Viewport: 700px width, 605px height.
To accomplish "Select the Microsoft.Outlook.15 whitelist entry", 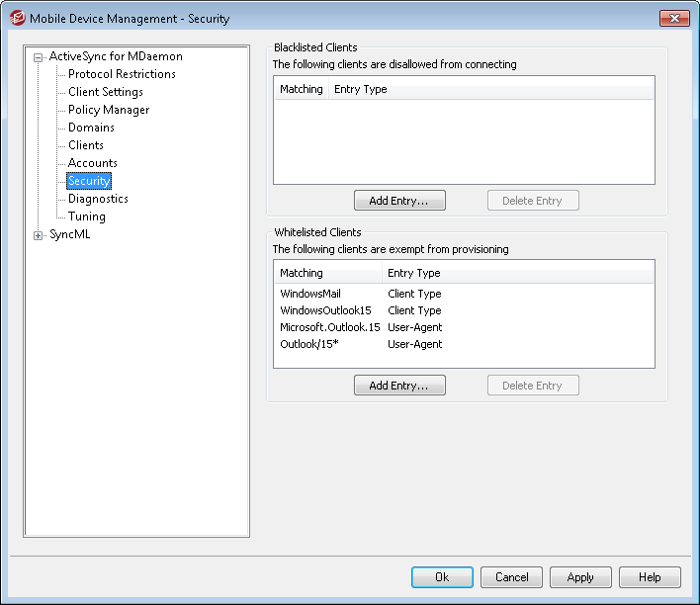I will tap(330, 328).
